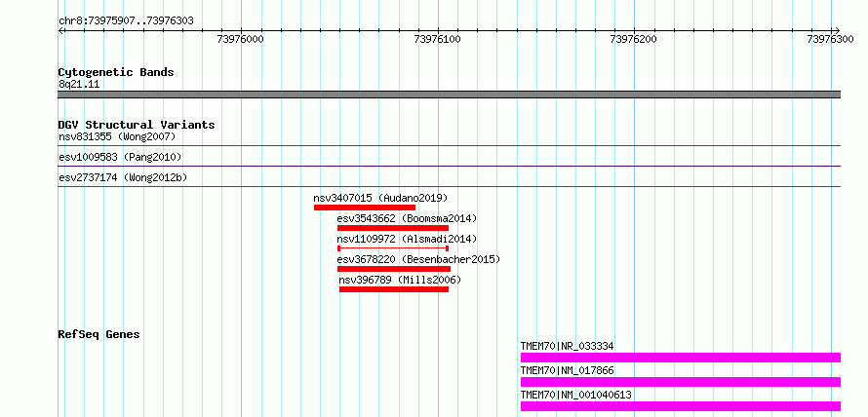Click the thin bracketed bar for nsv1109972
Image resolution: width=868 pixels, height=417 pixels.
coord(392,248)
